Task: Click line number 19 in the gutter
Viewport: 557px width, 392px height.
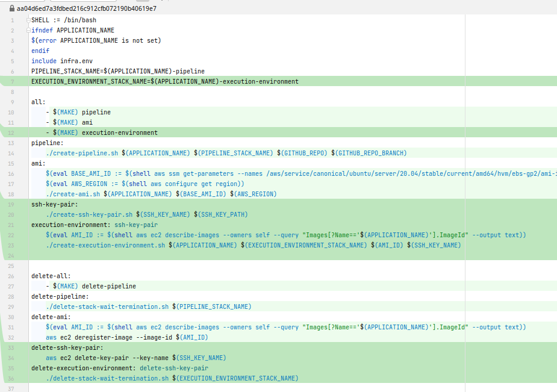Action: [12, 204]
